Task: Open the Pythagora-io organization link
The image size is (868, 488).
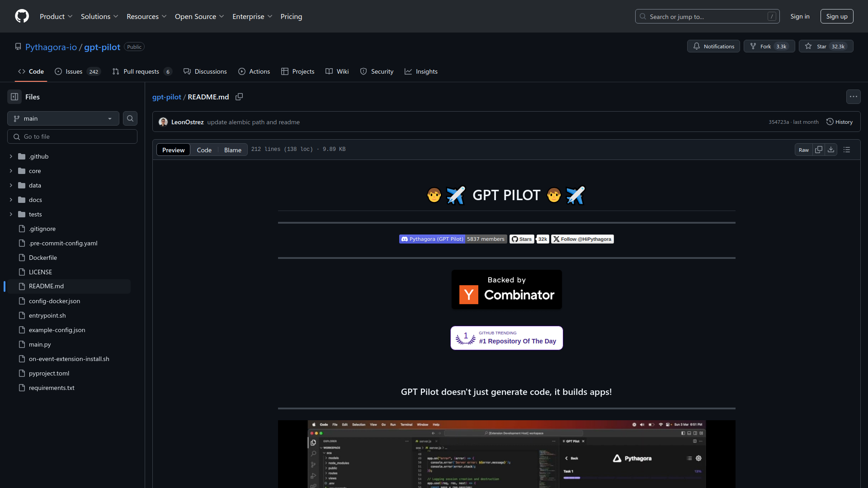Action: pyautogui.click(x=51, y=47)
